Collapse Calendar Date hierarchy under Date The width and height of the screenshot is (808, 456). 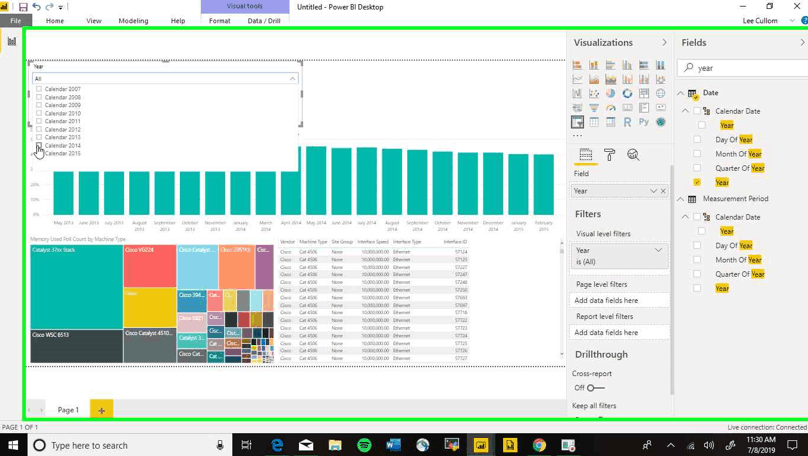point(685,111)
